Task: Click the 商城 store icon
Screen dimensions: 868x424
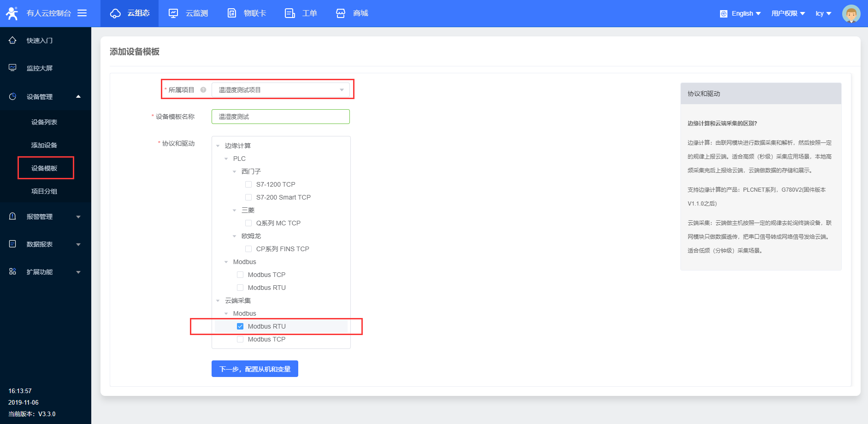Action: 341,13
